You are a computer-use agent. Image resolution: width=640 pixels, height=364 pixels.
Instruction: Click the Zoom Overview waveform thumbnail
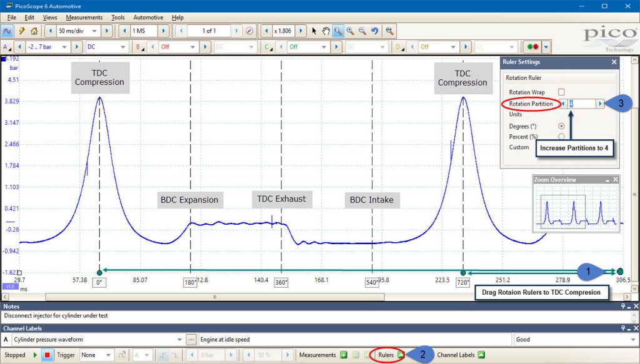(x=576, y=209)
